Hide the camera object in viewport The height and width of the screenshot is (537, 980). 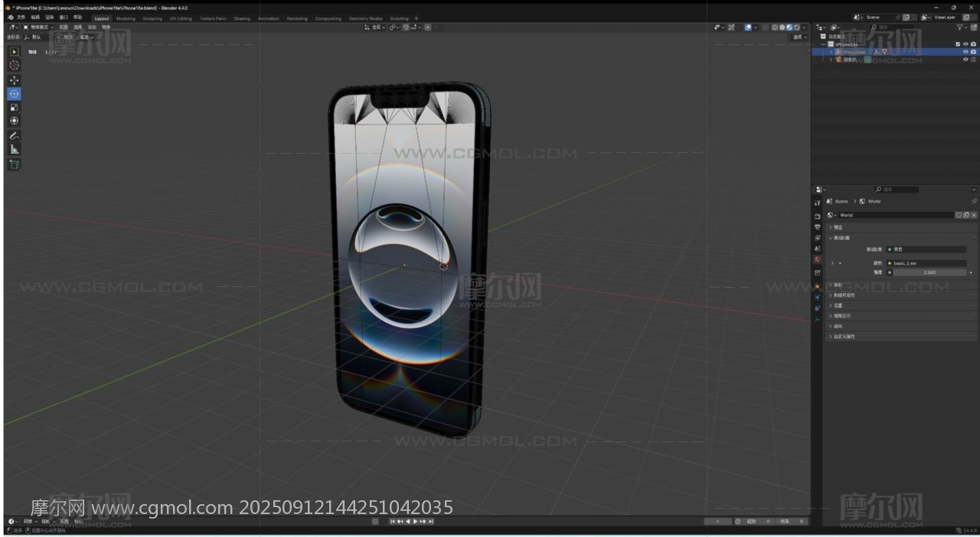(x=965, y=60)
